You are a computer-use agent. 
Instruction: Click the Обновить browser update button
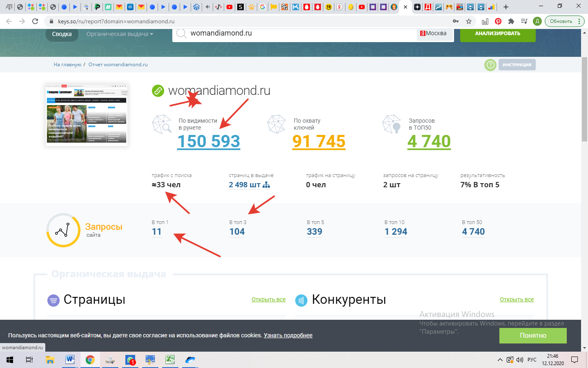tap(561, 21)
